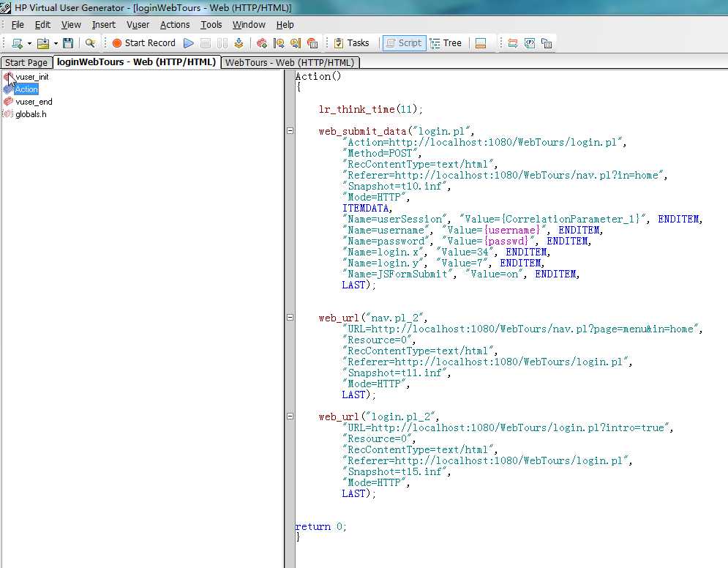Collapse the web_url nav.pl_2 code block
The height and width of the screenshot is (568, 728).
click(x=290, y=318)
